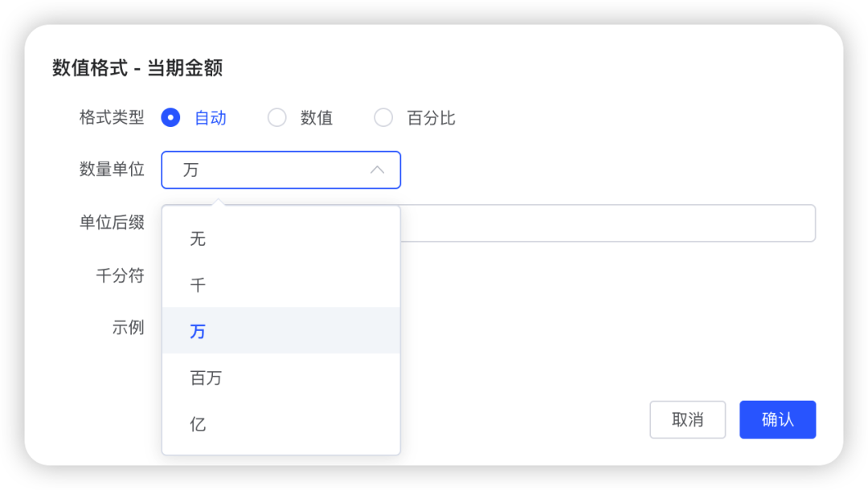868x490 pixels.
Task: Select 亿 at the list bottom
Action: click(199, 424)
